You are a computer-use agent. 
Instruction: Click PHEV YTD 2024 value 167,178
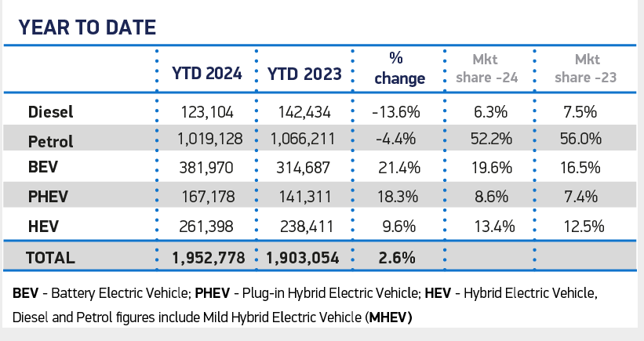point(208,197)
